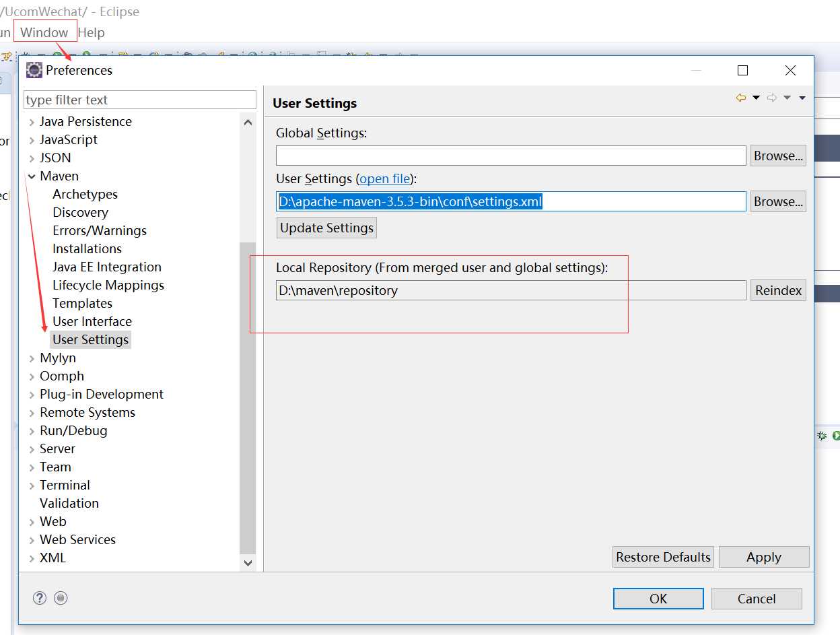
Task: Select Discovery under Maven
Action: 80,212
